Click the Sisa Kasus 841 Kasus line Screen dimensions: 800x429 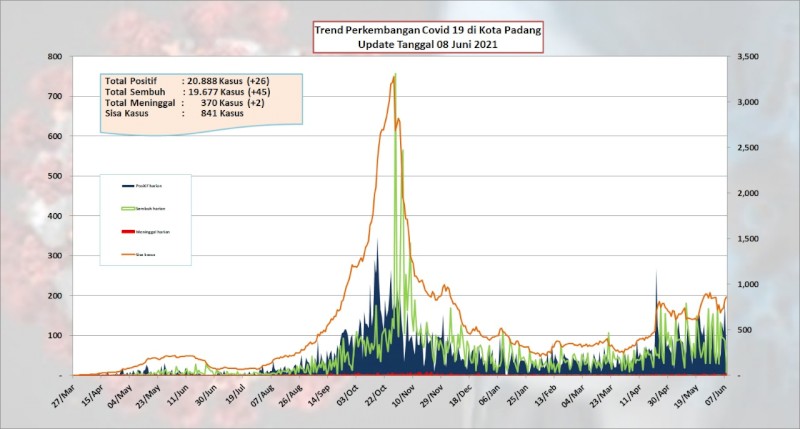tap(174, 113)
